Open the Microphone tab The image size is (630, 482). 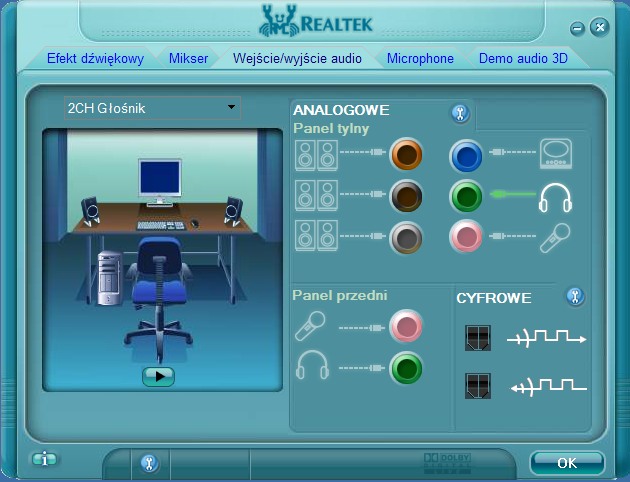coord(420,59)
